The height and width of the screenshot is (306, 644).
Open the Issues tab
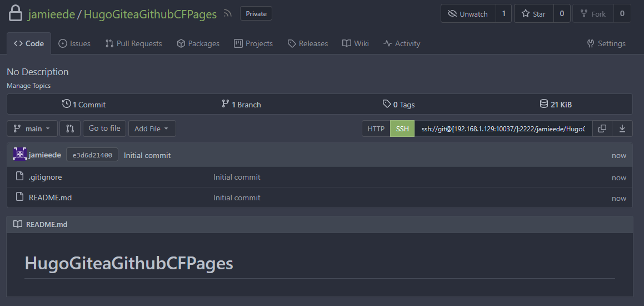click(x=74, y=43)
